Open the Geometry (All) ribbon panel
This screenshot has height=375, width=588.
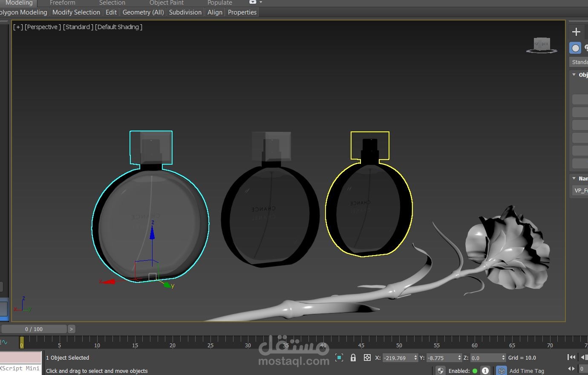143,12
